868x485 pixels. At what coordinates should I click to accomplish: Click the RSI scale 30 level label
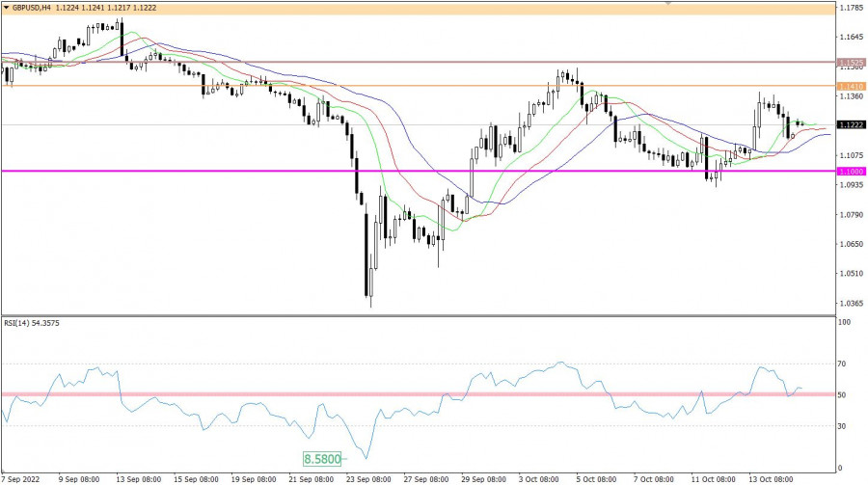coord(844,425)
